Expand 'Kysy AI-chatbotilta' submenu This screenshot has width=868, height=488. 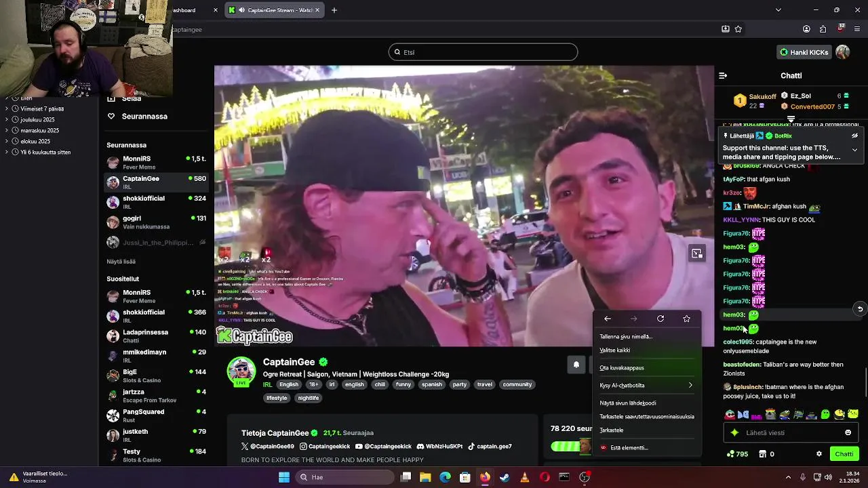pyautogui.click(x=647, y=386)
